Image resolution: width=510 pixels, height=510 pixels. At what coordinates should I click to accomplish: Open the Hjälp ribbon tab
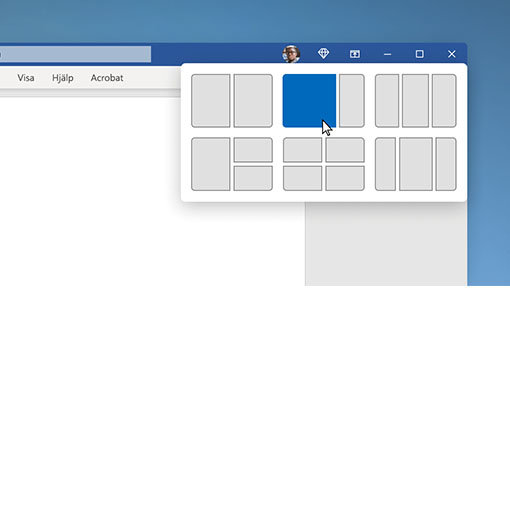point(63,78)
